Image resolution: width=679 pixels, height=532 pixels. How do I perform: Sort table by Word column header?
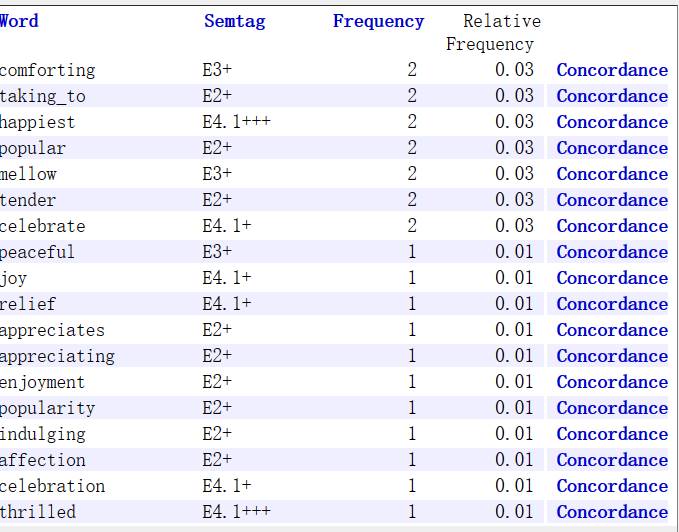click(x=18, y=21)
